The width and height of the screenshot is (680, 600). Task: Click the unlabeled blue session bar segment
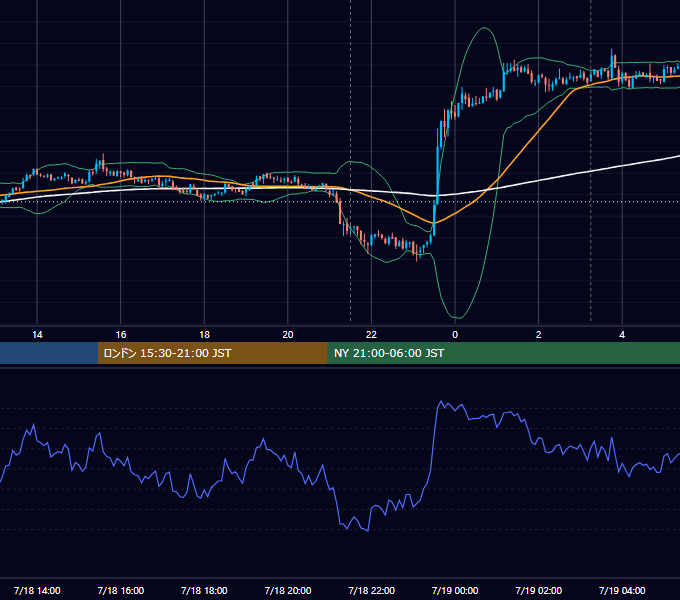(x=49, y=353)
